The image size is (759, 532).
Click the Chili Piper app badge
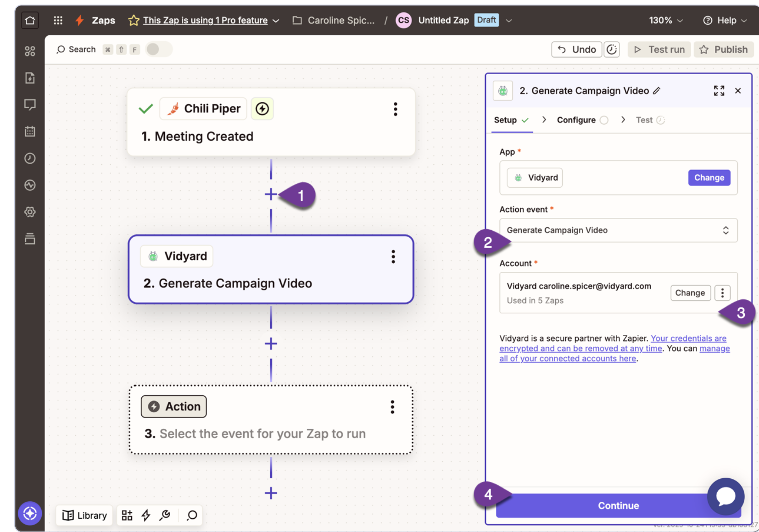pos(203,109)
